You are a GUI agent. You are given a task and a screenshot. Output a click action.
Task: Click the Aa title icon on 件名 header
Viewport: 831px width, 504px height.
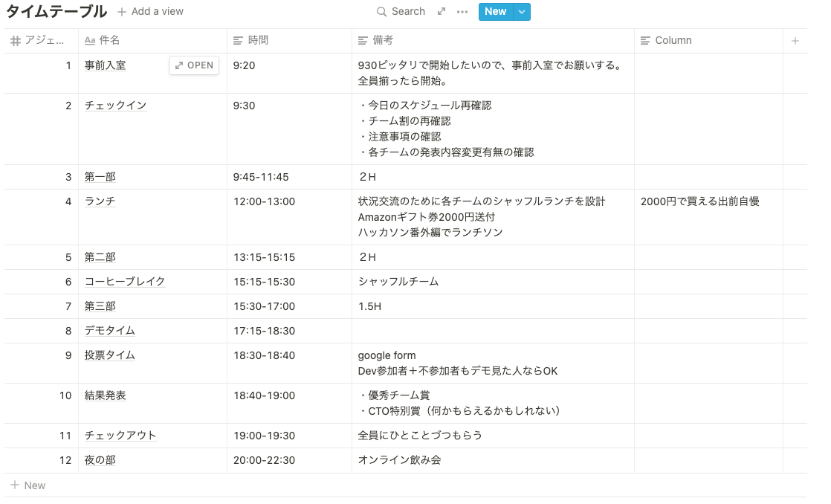tap(90, 41)
